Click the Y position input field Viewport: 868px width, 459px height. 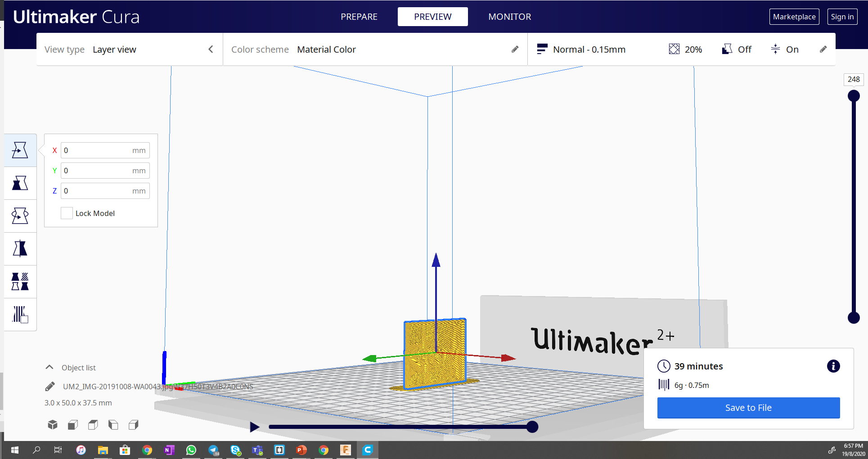click(105, 171)
